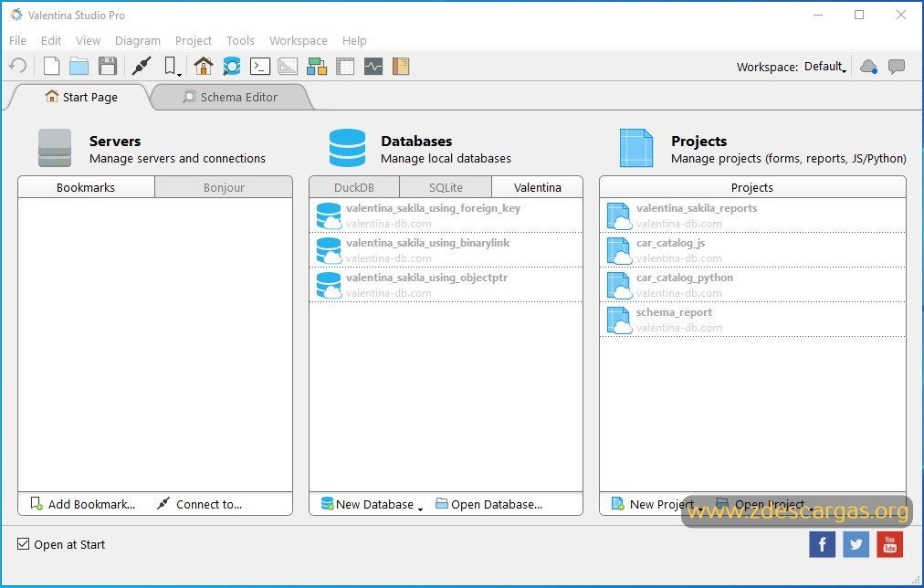Screen dimensions: 924x588
Task: Switch to the Schema Editor tab
Action: [x=230, y=97]
